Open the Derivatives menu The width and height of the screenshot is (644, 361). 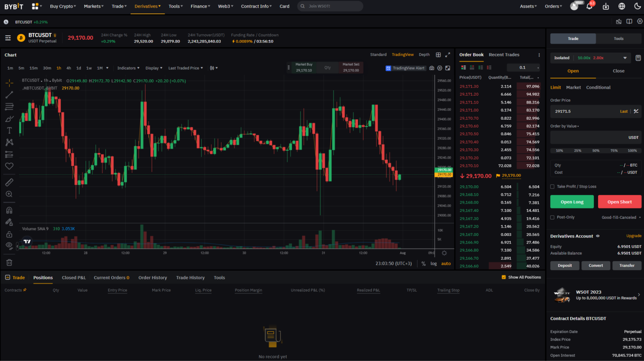tap(148, 6)
